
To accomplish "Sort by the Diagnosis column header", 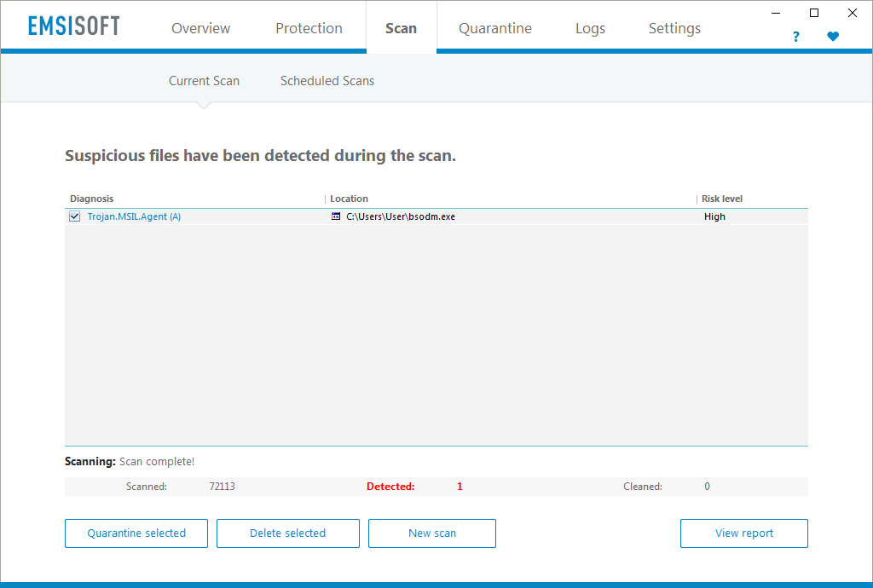I will coord(92,199).
